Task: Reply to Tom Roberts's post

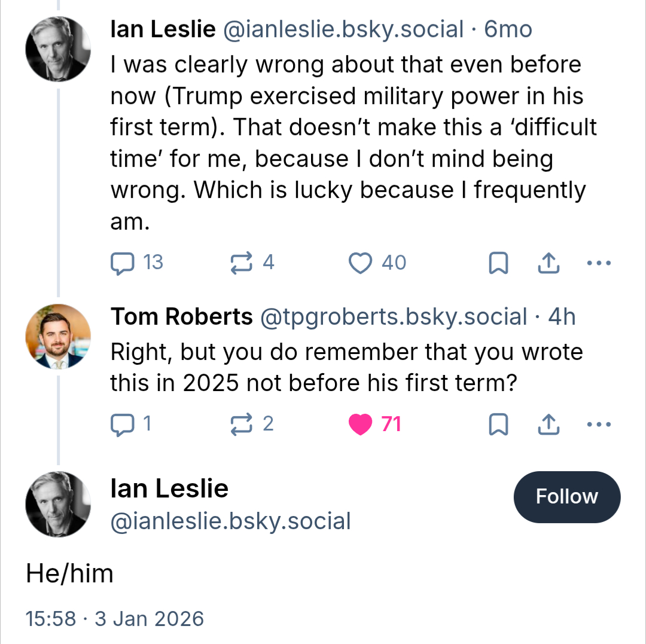Action: point(123,424)
